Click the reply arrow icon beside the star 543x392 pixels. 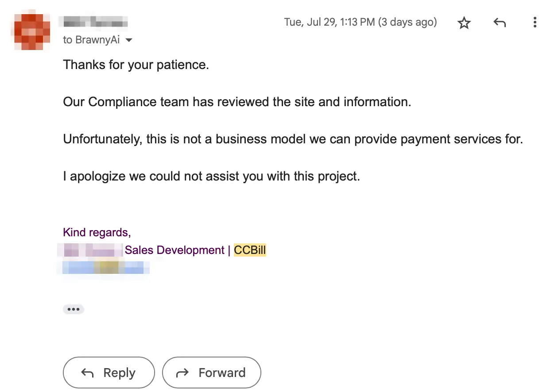click(500, 23)
